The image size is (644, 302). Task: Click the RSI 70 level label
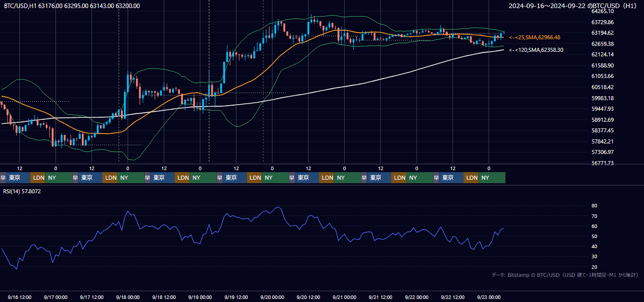pos(594,216)
